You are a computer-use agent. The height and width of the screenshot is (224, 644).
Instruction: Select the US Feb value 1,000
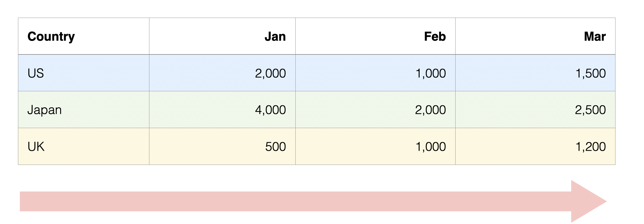[x=430, y=73]
